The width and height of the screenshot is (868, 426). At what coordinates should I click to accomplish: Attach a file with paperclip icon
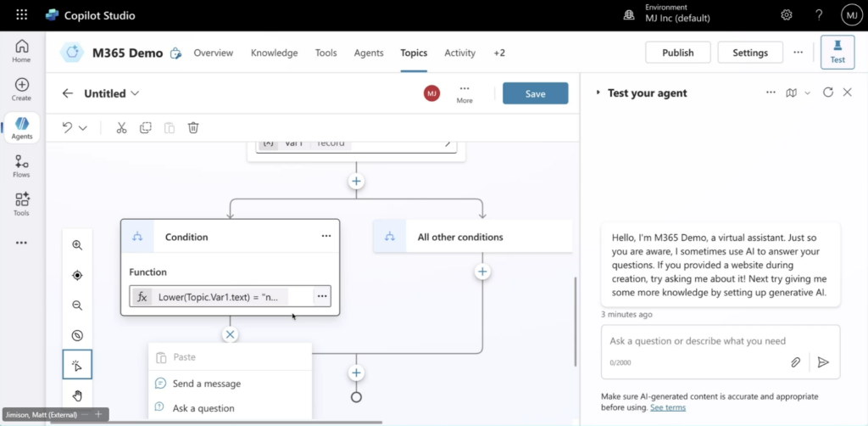[x=795, y=362]
